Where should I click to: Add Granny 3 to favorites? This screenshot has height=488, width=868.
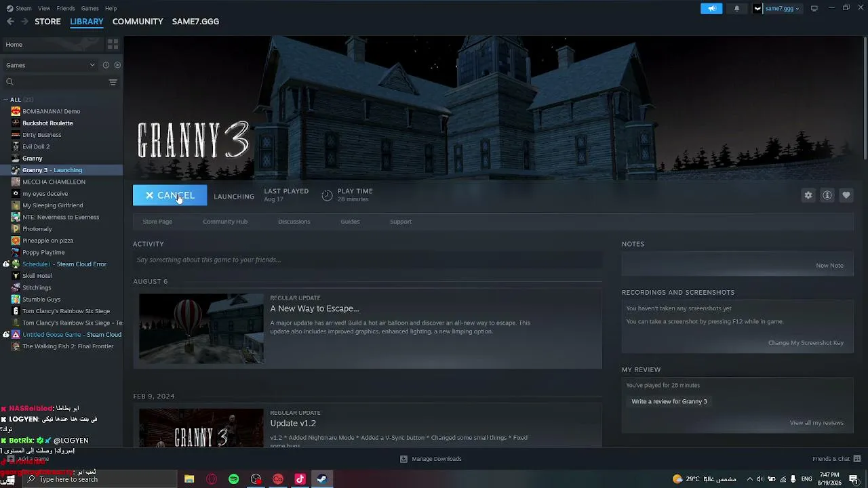846,195
